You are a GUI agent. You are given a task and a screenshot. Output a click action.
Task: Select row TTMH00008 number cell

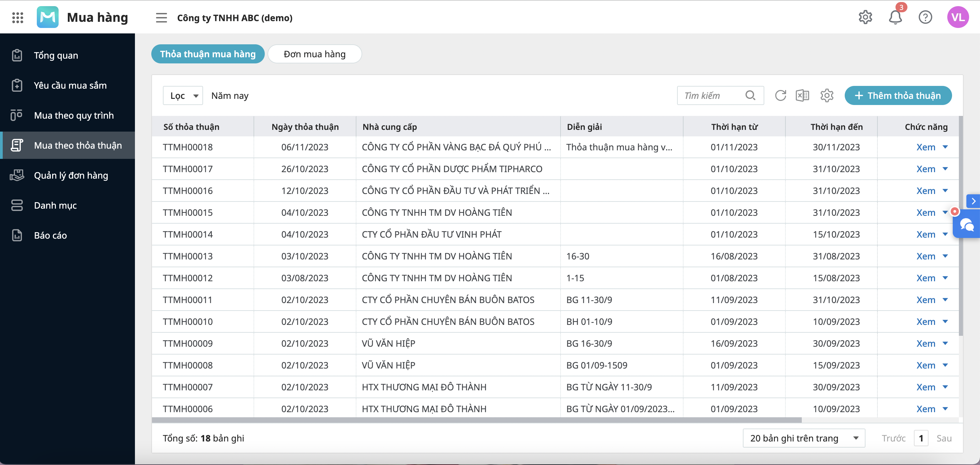point(187,365)
